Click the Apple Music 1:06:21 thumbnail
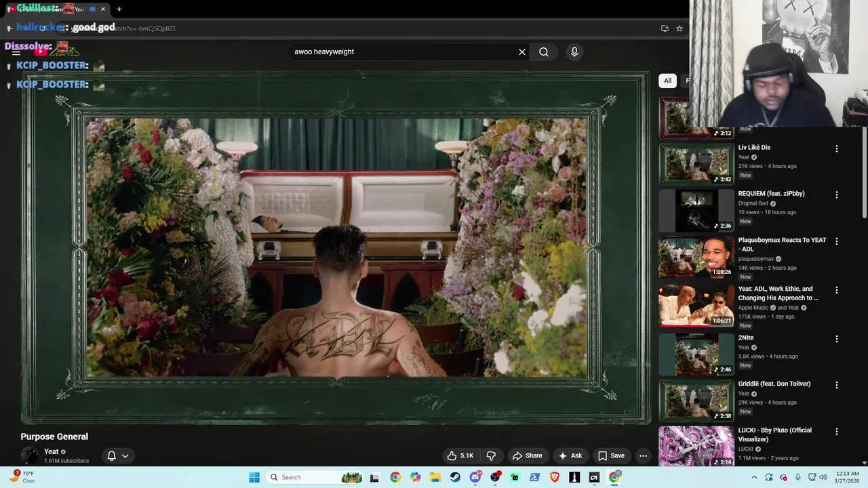Image resolution: width=868 pixels, height=488 pixels. coord(696,306)
